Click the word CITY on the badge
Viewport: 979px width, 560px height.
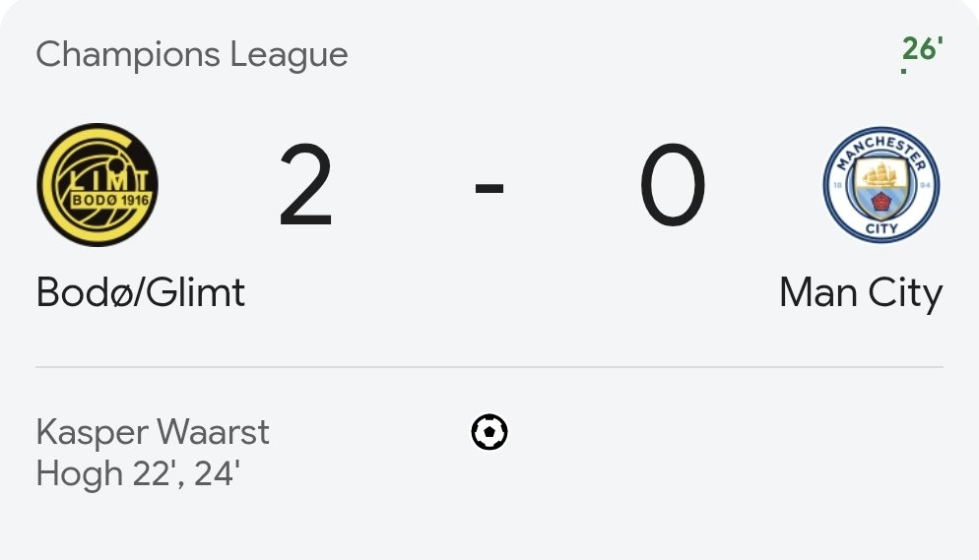coord(881,228)
